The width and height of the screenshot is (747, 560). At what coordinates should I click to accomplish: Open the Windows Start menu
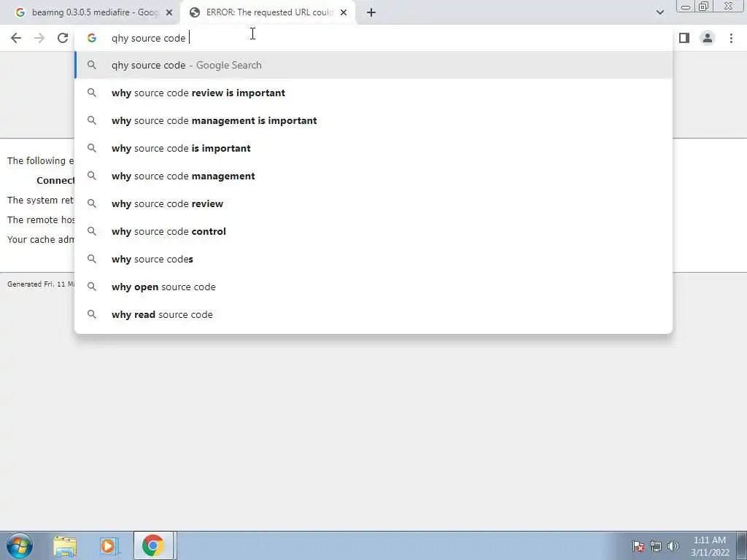click(x=20, y=545)
